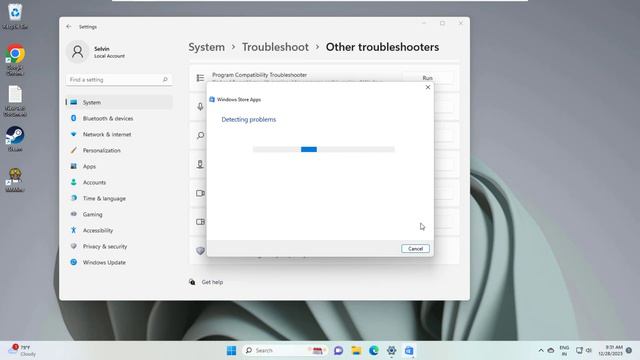Click the taskbar Search box
This screenshot has height=360, width=640.
(x=285, y=351)
